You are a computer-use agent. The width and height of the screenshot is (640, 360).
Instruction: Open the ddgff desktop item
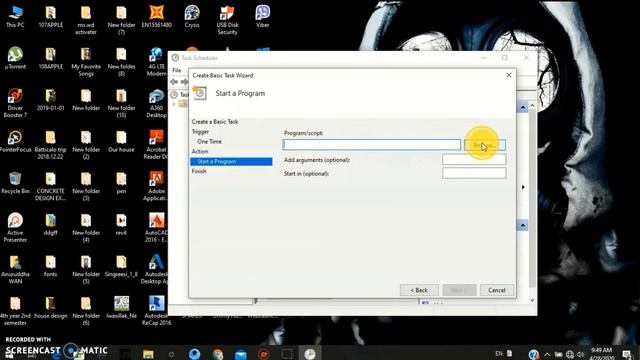pyautogui.click(x=51, y=224)
